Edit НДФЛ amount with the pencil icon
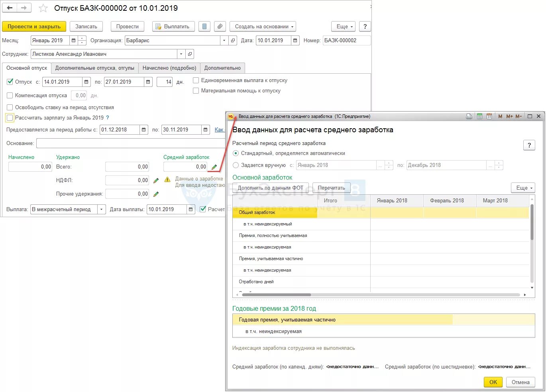 156,180
